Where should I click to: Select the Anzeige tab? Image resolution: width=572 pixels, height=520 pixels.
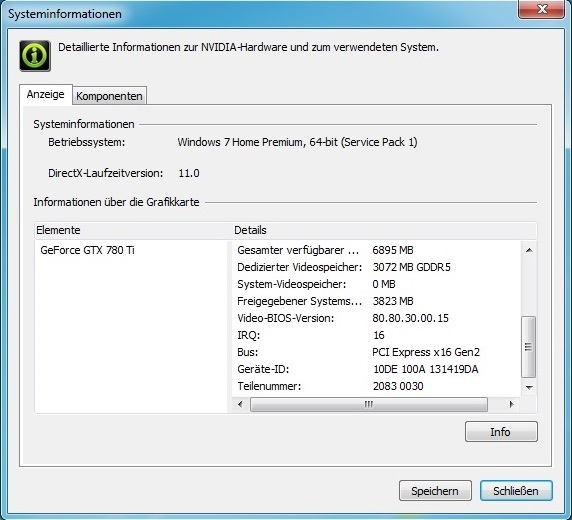[x=46, y=94]
